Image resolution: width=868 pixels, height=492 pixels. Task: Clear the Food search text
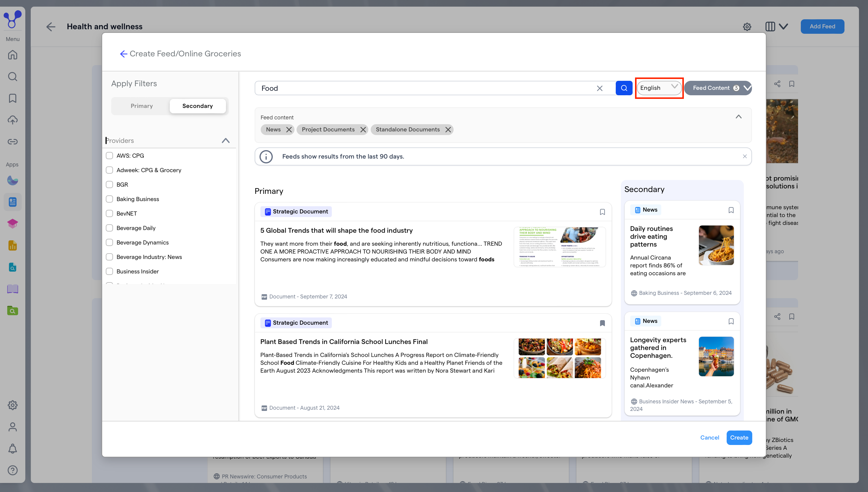(x=599, y=88)
